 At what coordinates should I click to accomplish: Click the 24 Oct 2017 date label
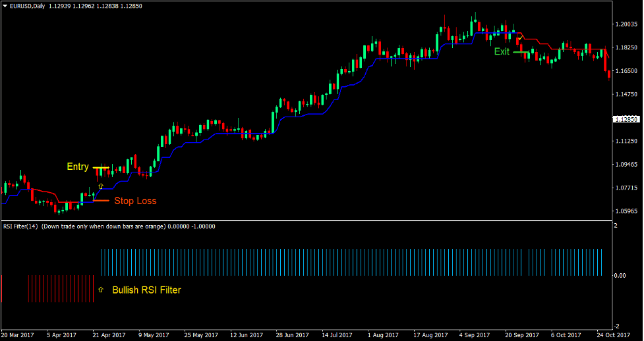(613, 335)
